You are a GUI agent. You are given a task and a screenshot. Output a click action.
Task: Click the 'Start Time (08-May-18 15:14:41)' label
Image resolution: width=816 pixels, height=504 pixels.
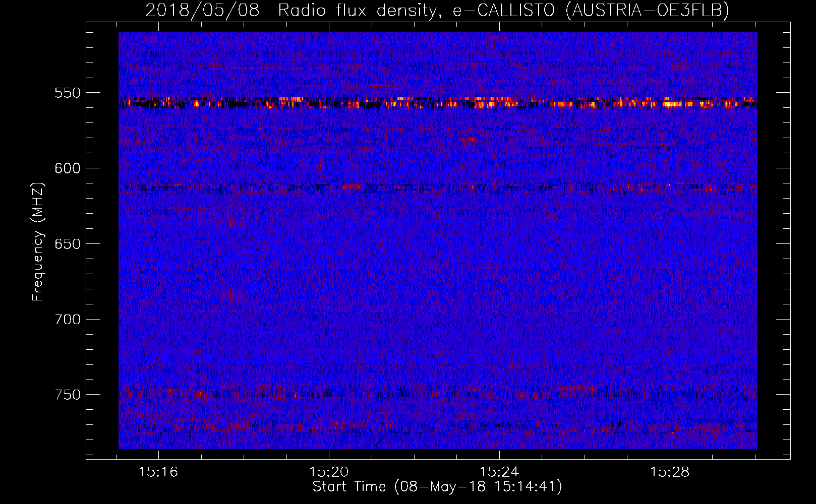437,487
